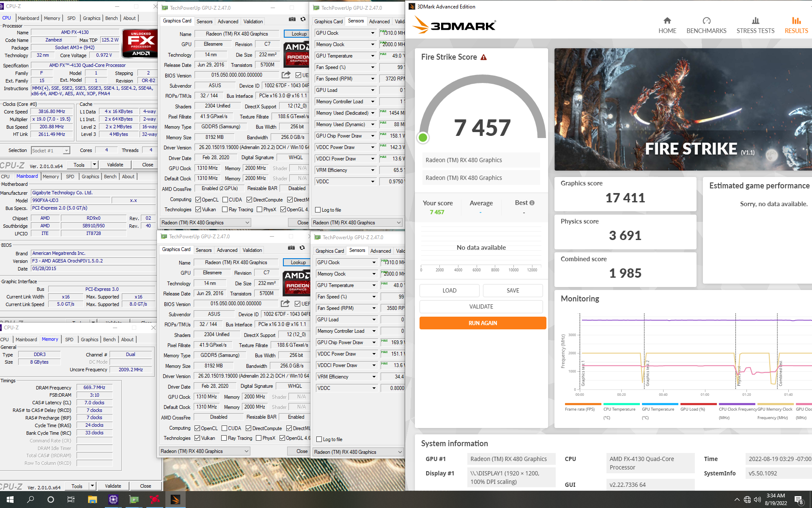The height and width of the screenshot is (508, 812).
Task: Take screenshot in lower GPU-Z Graphics Card window
Action: coord(291,248)
